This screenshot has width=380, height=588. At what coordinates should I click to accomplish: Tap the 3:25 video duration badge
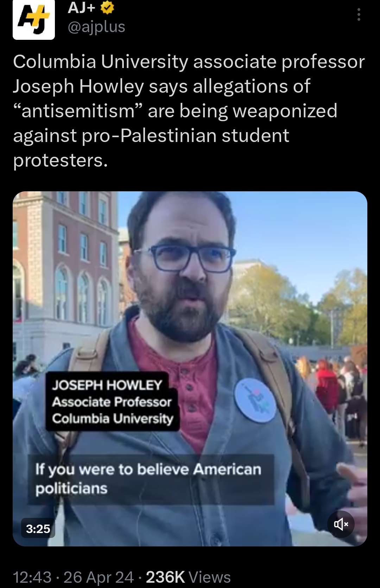click(38, 528)
